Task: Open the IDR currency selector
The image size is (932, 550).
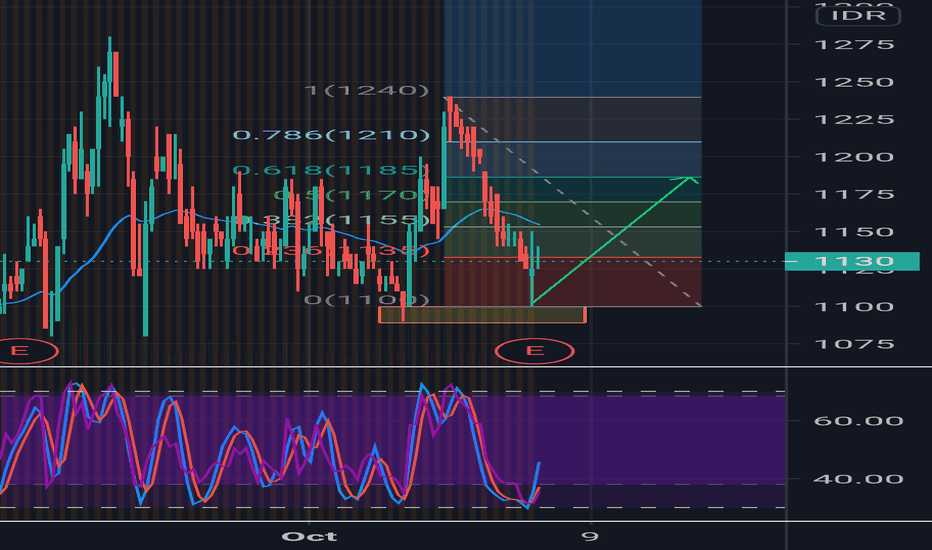Action: [x=858, y=15]
